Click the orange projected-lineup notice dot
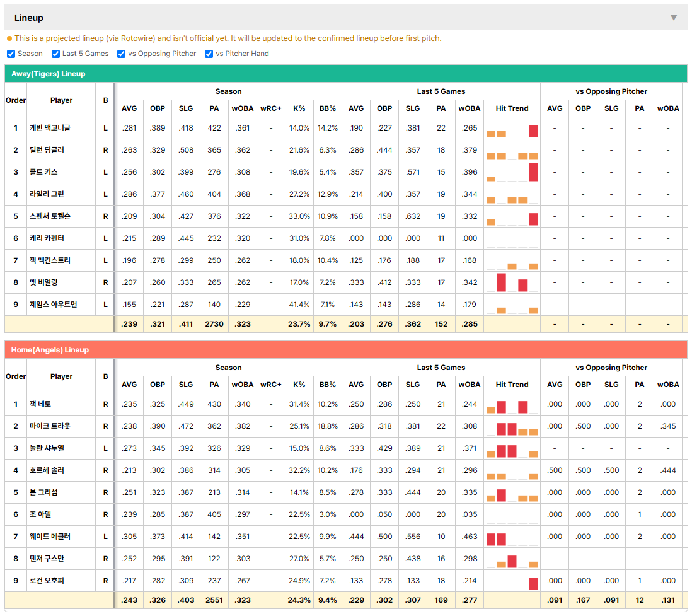692x616 pixels. pyautogui.click(x=9, y=38)
